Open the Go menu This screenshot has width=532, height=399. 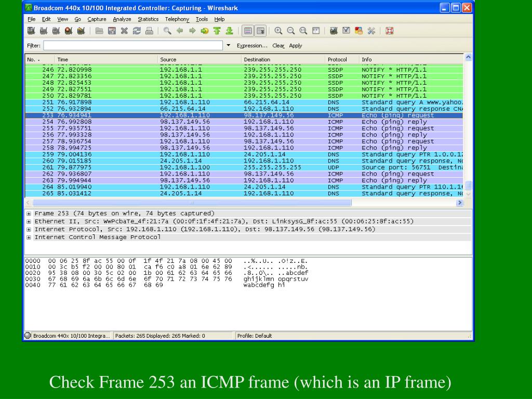[78, 19]
